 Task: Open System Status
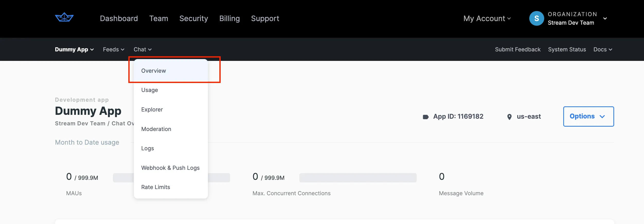click(x=567, y=49)
